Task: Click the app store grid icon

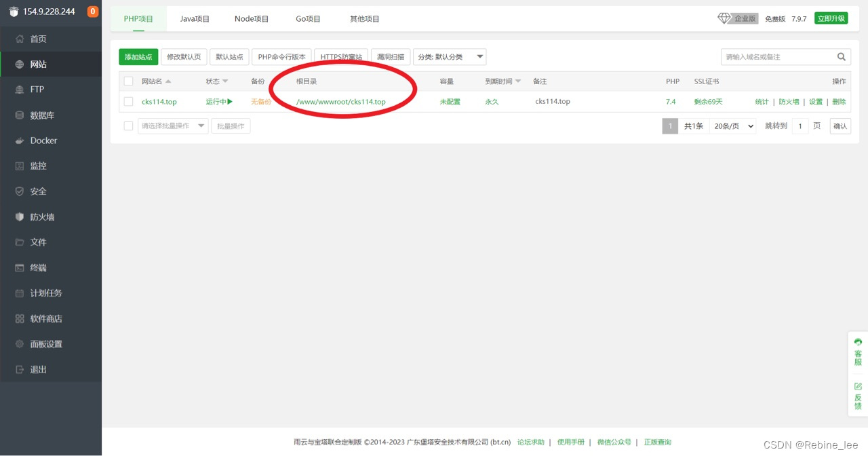Action: (x=20, y=318)
